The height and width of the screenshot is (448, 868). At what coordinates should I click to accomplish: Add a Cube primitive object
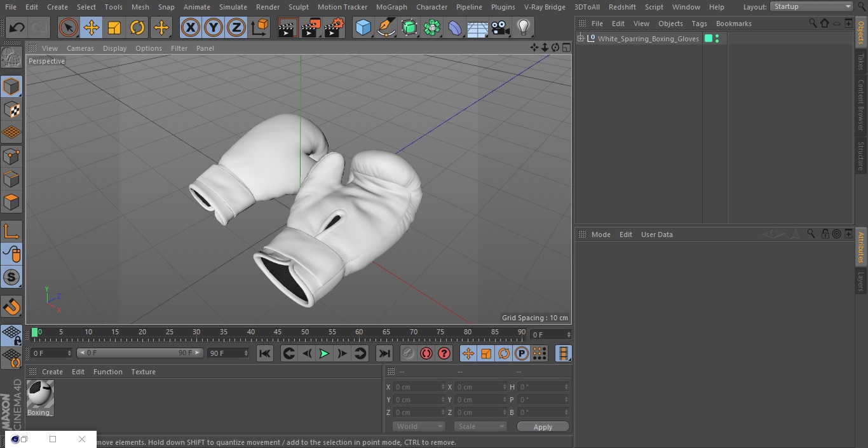click(363, 27)
